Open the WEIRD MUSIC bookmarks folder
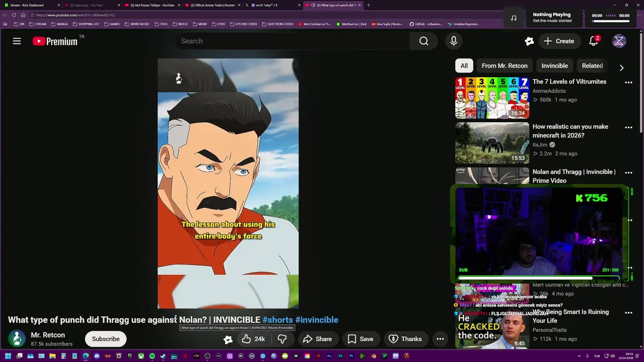 (137, 24)
